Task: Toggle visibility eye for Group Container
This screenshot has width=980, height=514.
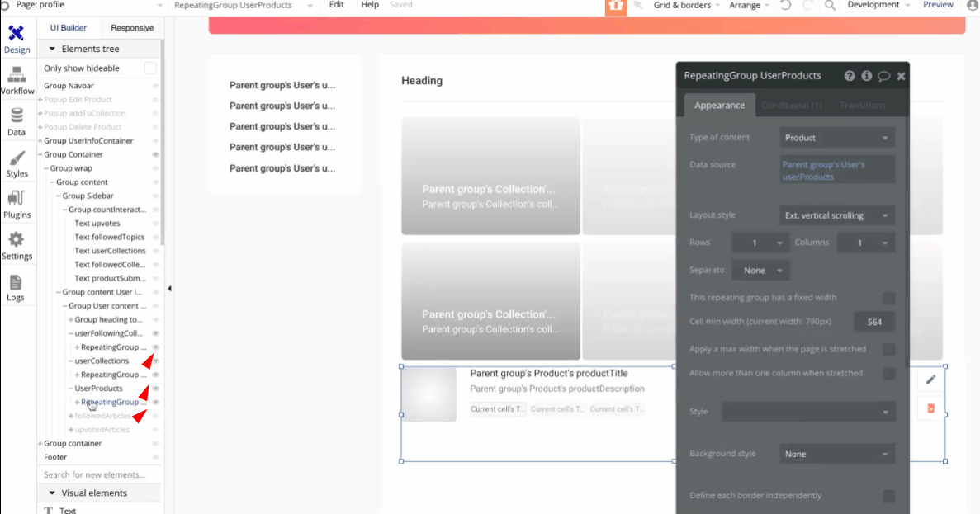Action: coord(155,155)
